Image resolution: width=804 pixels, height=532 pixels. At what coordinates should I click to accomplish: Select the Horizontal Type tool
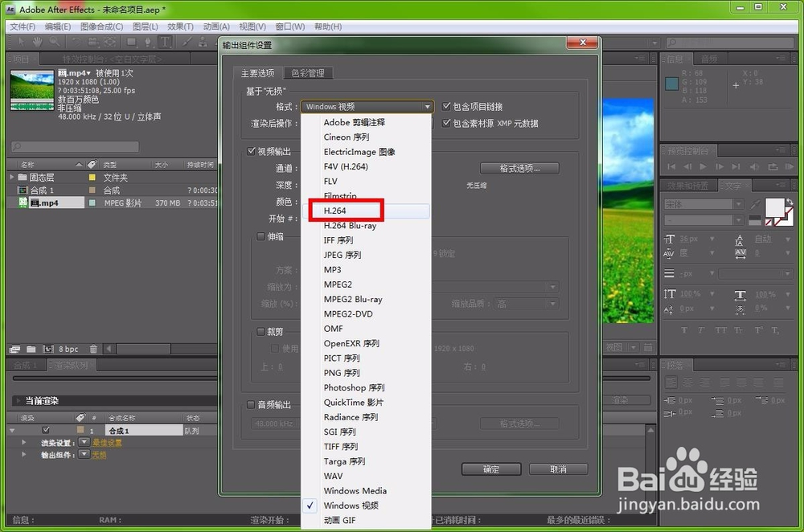(x=165, y=42)
